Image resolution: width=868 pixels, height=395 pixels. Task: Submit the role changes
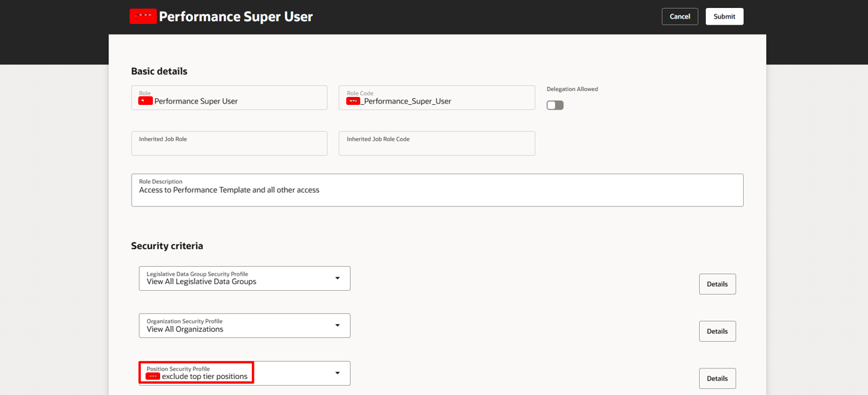pyautogui.click(x=724, y=17)
